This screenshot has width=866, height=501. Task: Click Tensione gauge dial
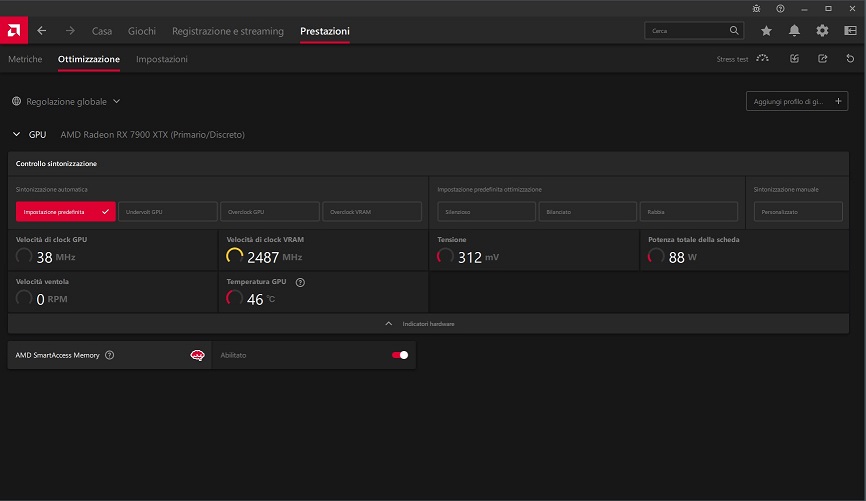[445, 256]
